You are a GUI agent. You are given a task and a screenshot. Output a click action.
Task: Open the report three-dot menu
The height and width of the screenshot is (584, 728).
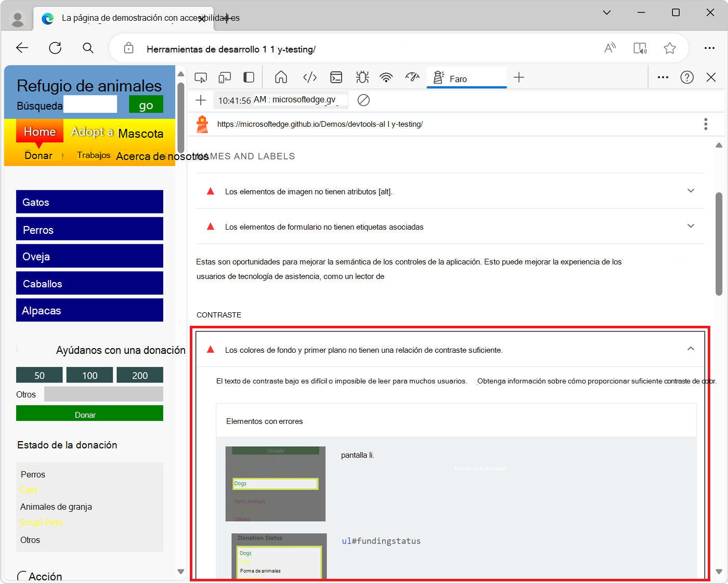(706, 124)
